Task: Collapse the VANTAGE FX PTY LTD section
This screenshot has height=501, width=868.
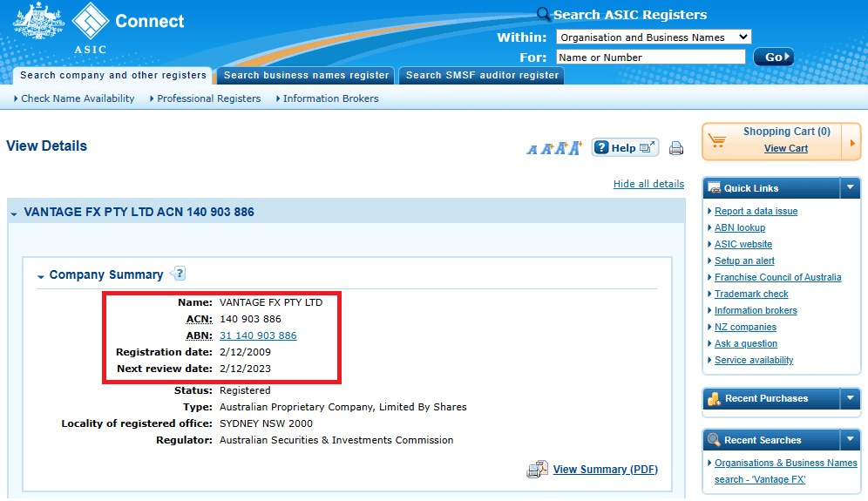Action: (14, 213)
